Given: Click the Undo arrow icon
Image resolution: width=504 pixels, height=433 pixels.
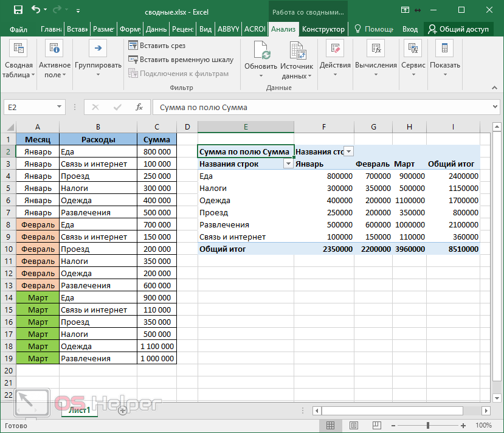Looking at the screenshot, I should (x=36, y=10).
